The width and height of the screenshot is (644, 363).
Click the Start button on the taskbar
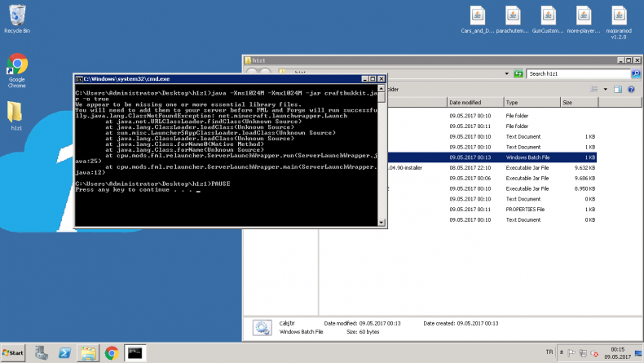[13, 352]
